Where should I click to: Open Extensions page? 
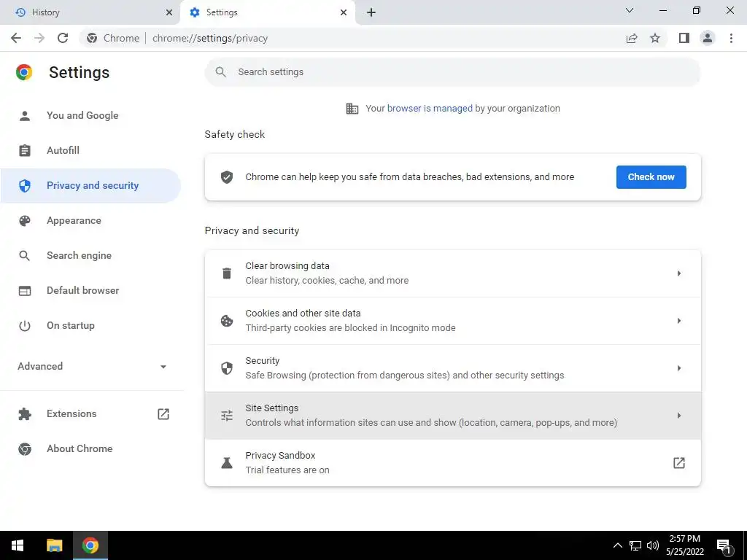90,414
